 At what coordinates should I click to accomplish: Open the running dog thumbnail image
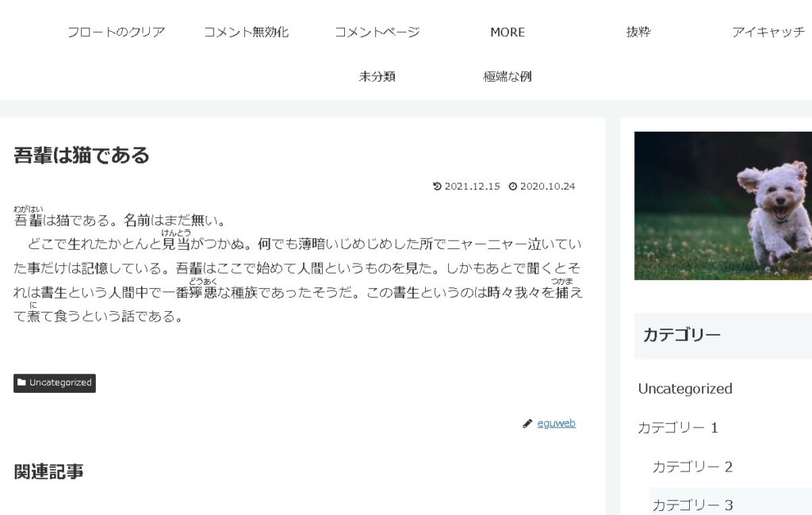pyautogui.click(x=723, y=206)
